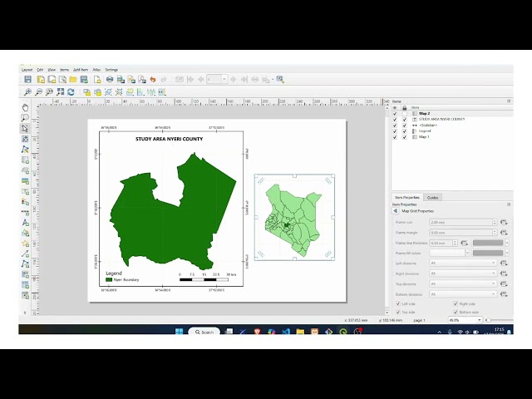Select the Add Marker star tool
The image size is (532, 399).
pos(25,244)
